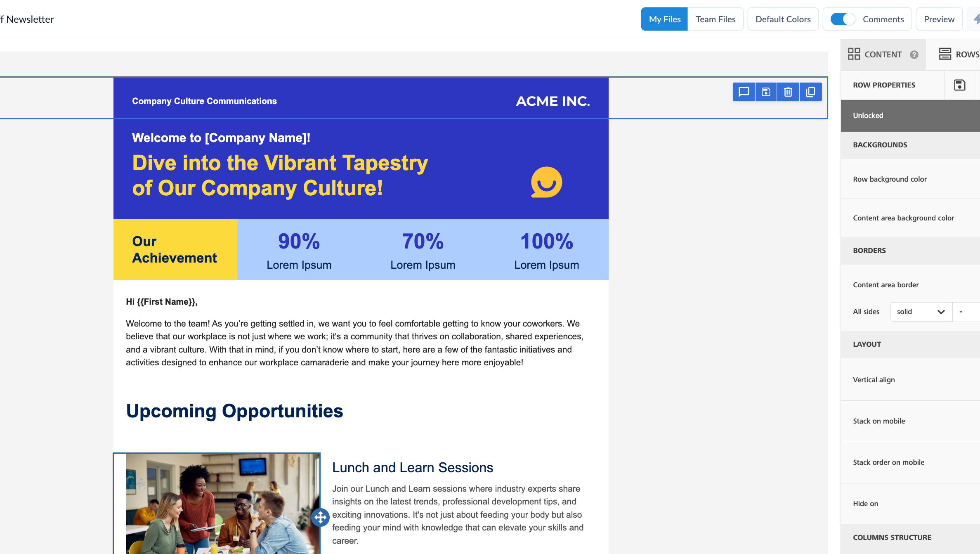This screenshot has height=554, width=980.
Task: Click the yellow smiley icon in the banner
Action: (546, 182)
